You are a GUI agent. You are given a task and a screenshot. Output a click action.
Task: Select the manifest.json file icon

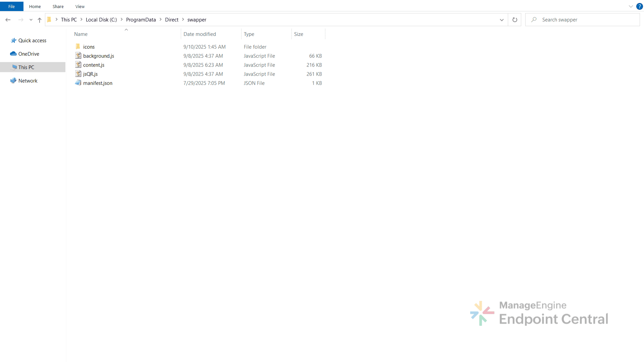78,83
